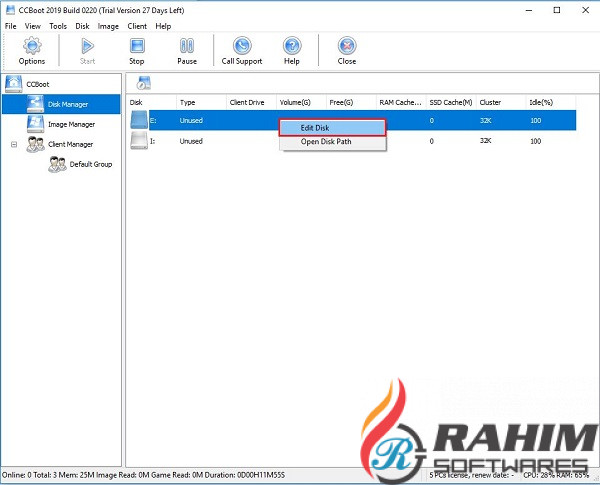Viewport: 600px width, 485px height.
Task: Maximize the CCBoot window
Action: click(557, 10)
